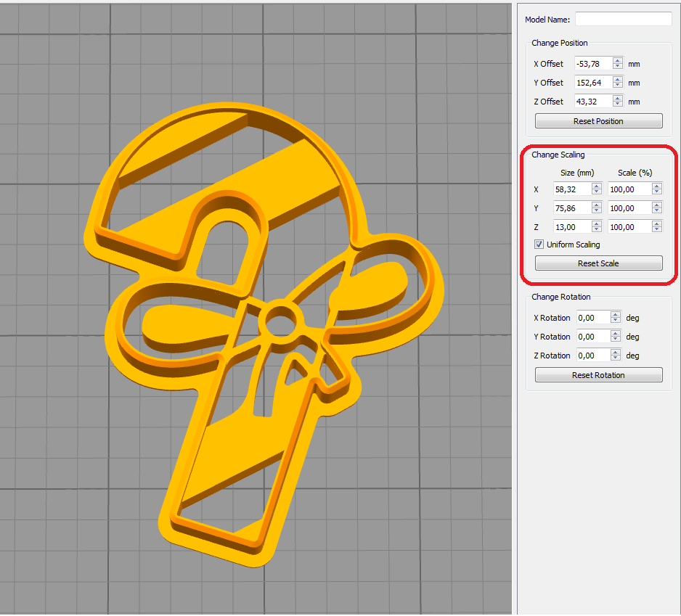The width and height of the screenshot is (681, 616).
Task: Decrease Z size with down arrow
Action: coord(597,230)
